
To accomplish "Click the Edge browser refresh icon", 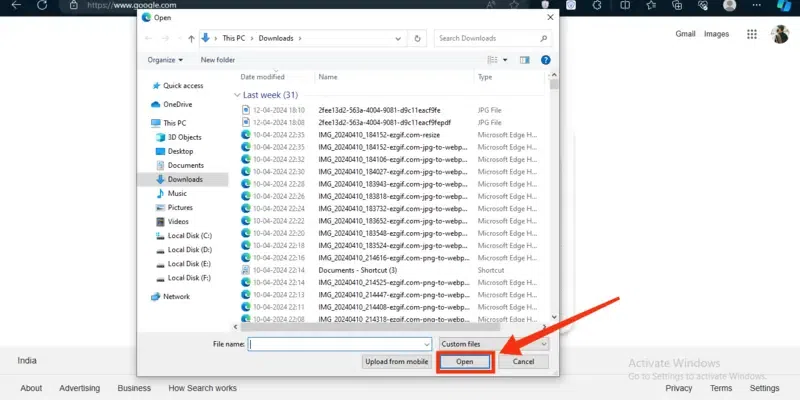I will (42, 5).
